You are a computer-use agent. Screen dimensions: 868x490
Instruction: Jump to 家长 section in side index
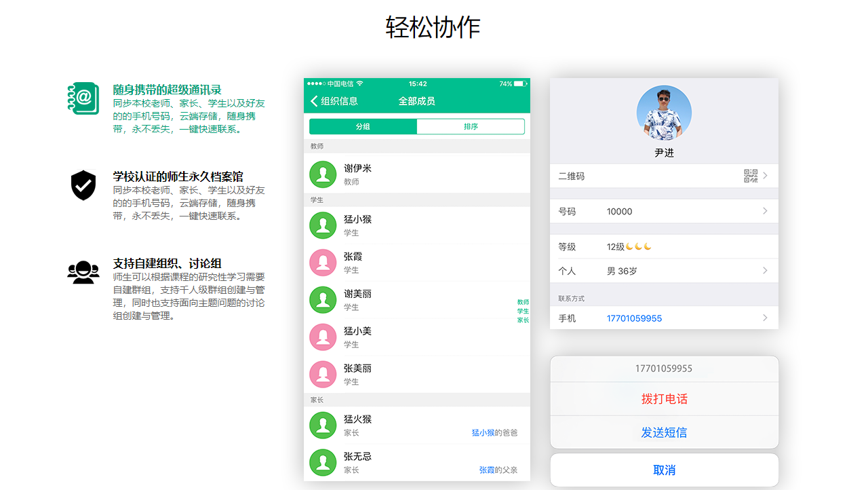point(523,320)
